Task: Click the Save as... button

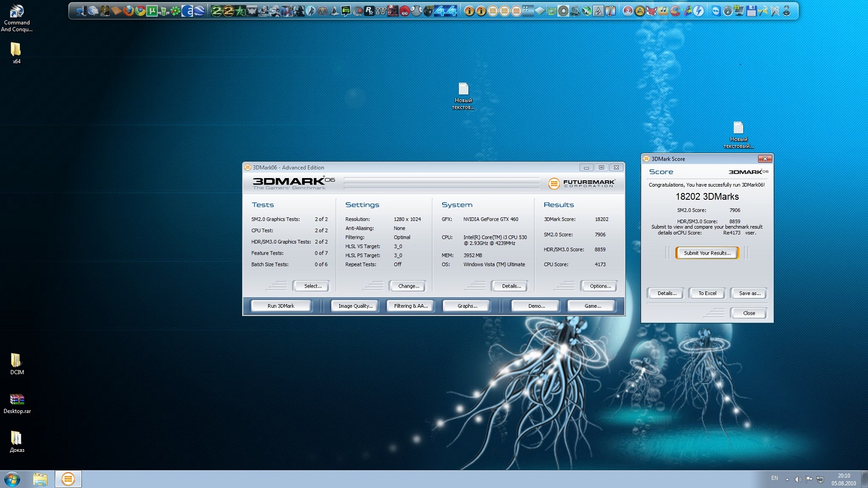Action: (x=749, y=293)
